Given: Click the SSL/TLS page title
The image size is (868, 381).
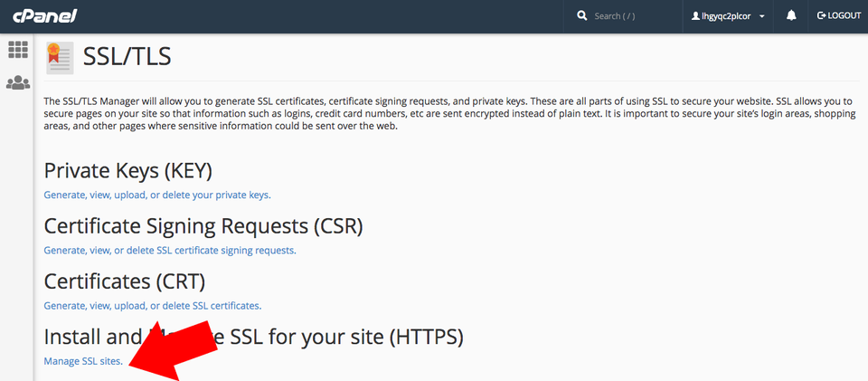Looking at the screenshot, I should coord(127,57).
